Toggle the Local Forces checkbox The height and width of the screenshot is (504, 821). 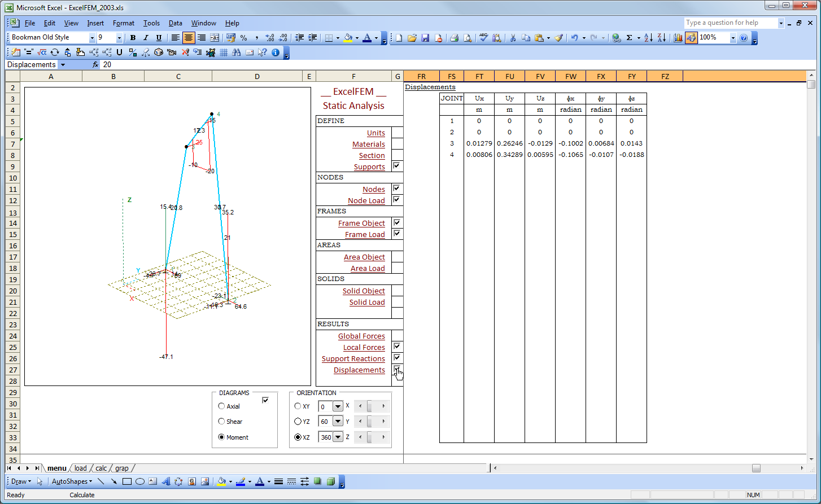(396, 347)
